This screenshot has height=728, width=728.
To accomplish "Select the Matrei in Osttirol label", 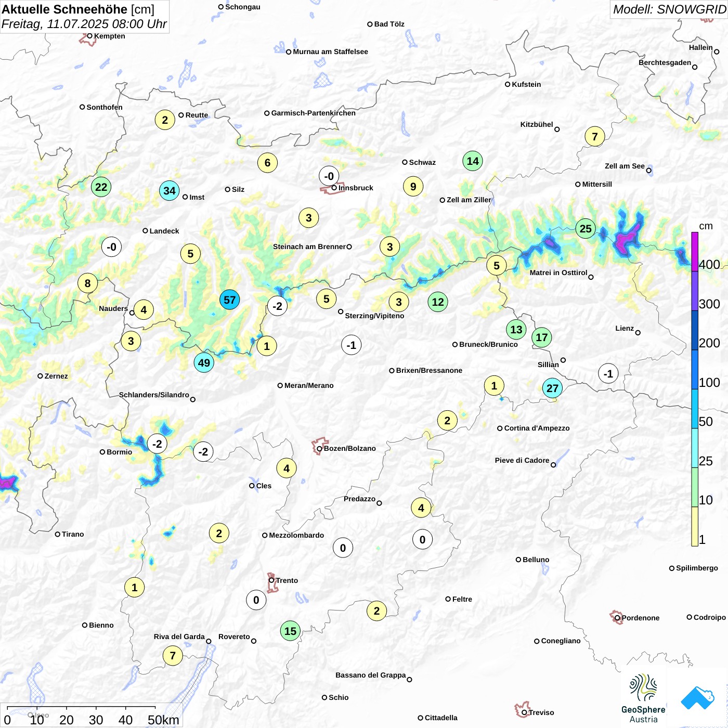I will pyautogui.click(x=558, y=272).
